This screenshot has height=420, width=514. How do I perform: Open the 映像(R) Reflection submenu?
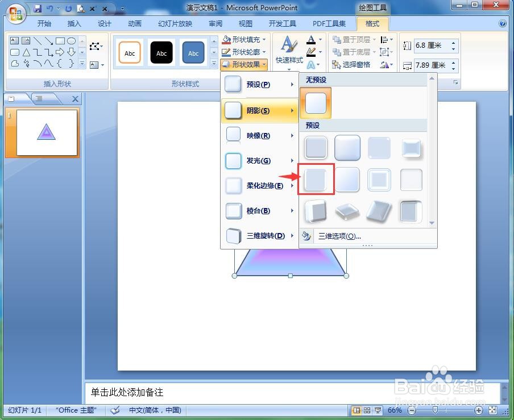coord(259,136)
